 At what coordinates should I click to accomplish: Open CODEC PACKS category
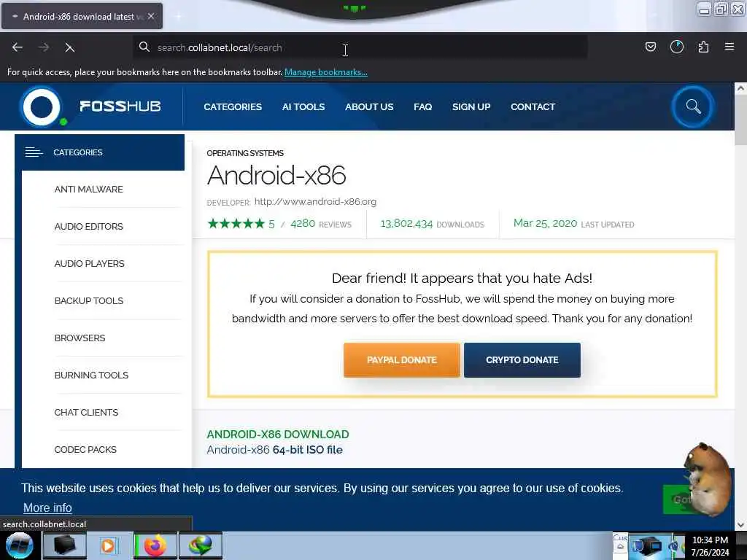85,449
